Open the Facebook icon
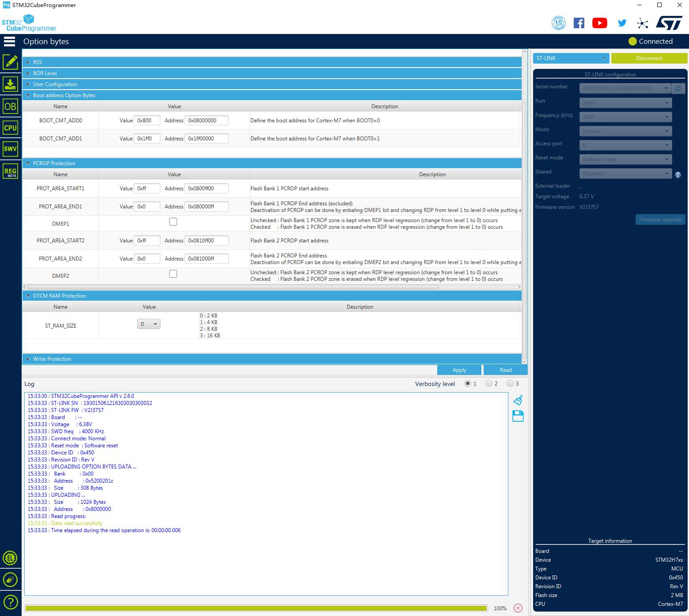 coord(579,23)
